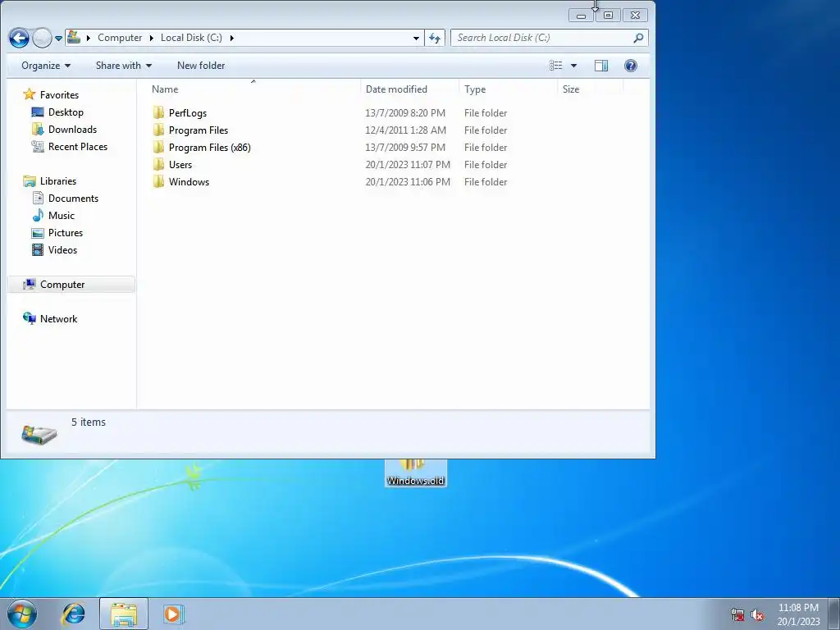Select the Program Files folder icon
Viewport: 840px width, 630px height.
coord(158,130)
